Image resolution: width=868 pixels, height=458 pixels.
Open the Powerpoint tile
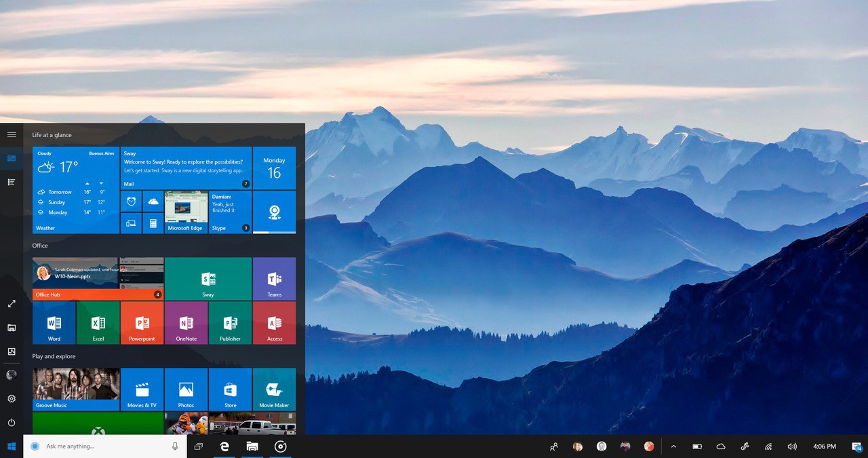pos(142,323)
